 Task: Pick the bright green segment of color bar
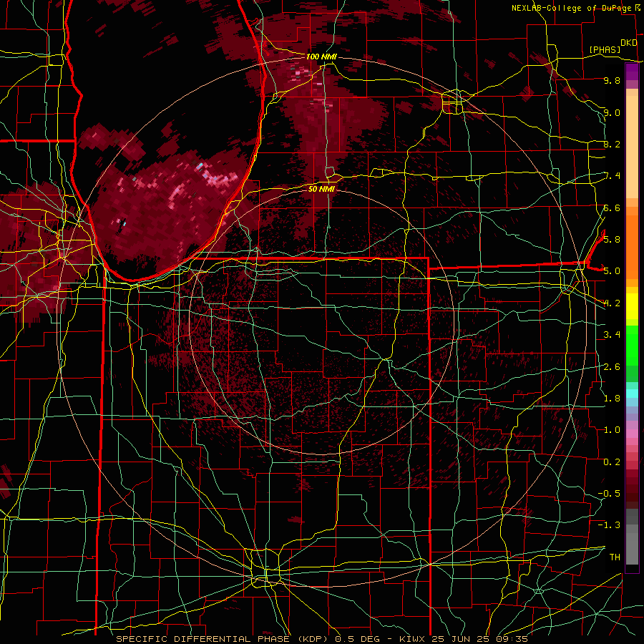tap(632, 345)
